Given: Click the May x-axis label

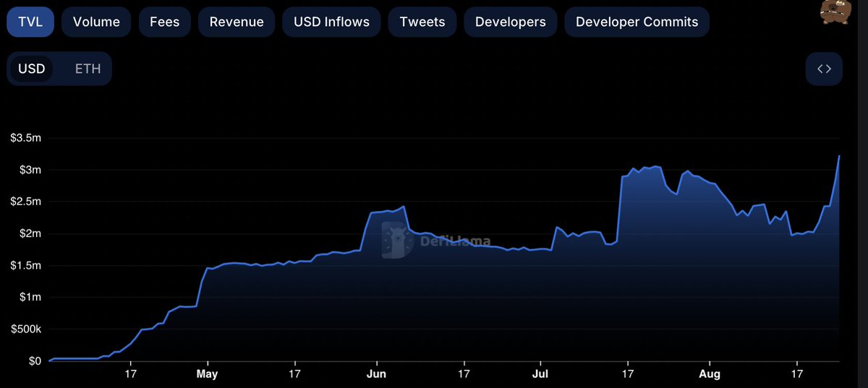Looking at the screenshot, I should tap(207, 374).
